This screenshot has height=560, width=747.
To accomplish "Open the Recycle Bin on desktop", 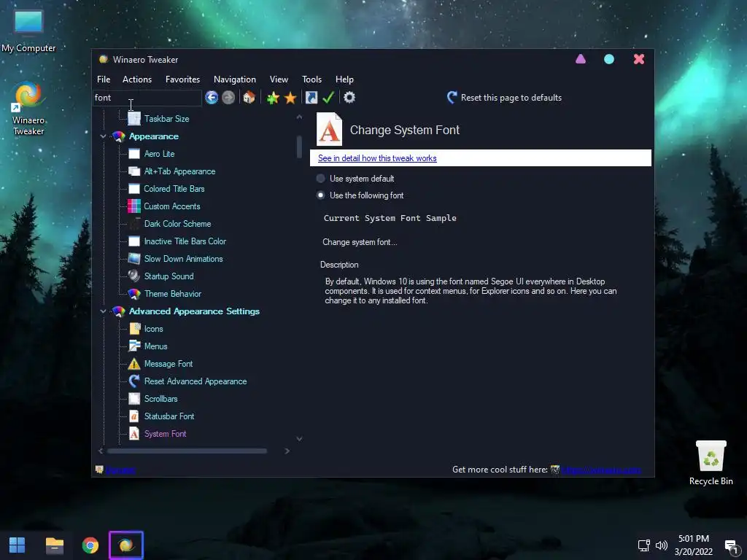I will [x=711, y=462].
